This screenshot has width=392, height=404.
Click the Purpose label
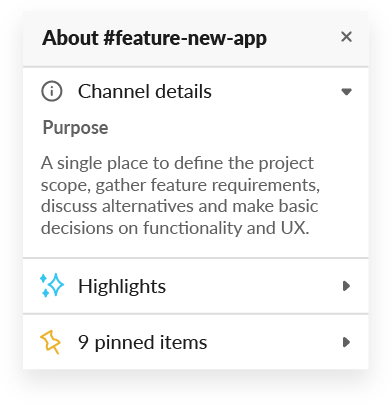75,128
